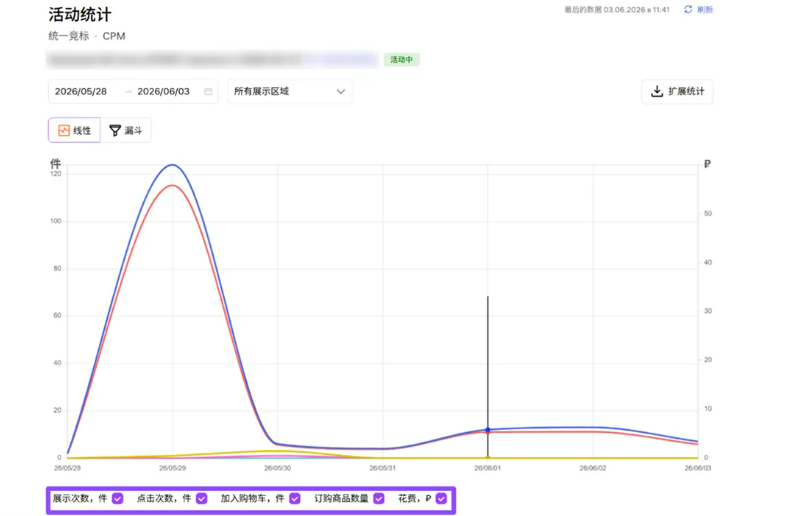Click the 订购商品数量 legend label

[x=341, y=498]
